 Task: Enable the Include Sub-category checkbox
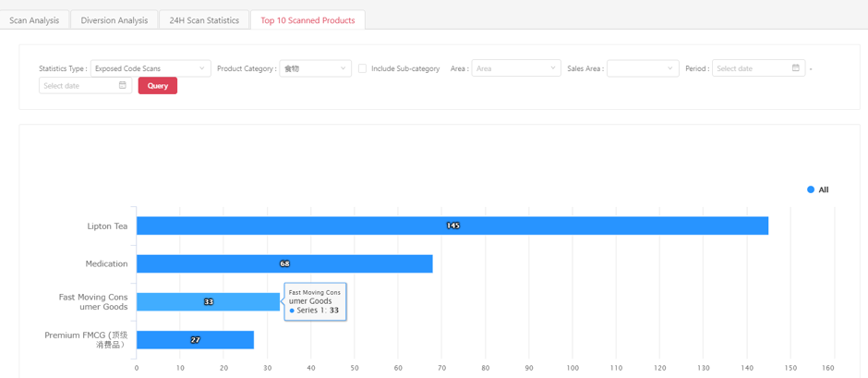[x=362, y=68]
